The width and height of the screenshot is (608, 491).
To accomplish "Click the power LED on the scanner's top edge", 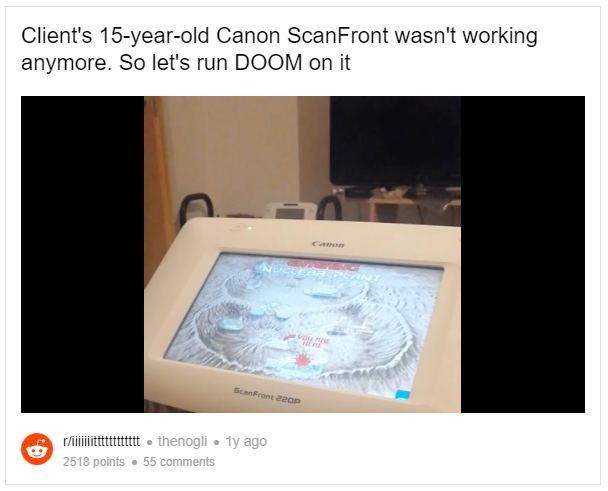I will point(249,228).
